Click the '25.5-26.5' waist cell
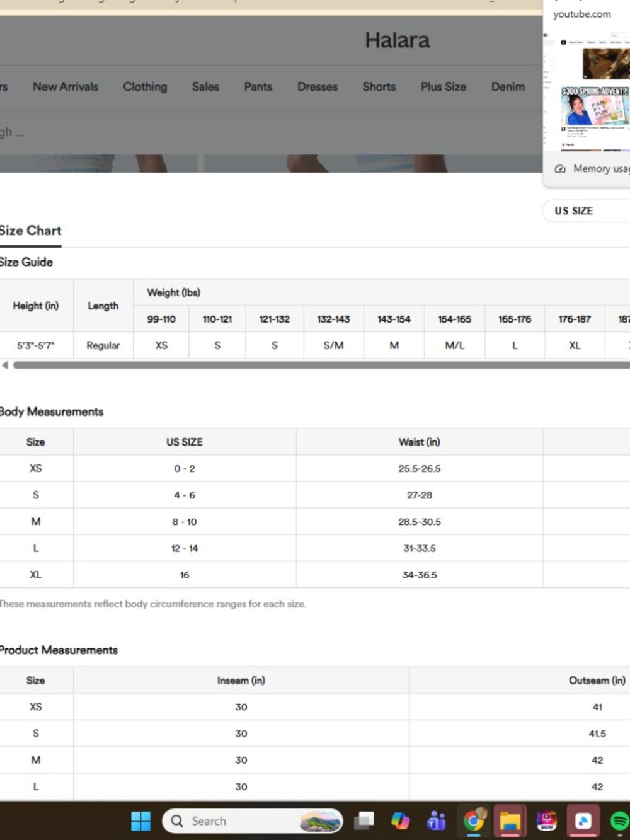The height and width of the screenshot is (840, 630). tap(420, 469)
